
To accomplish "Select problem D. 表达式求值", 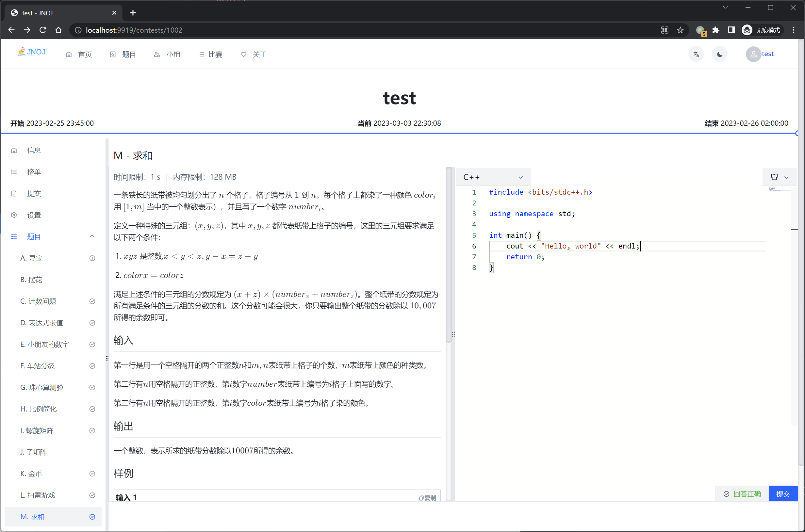I will click(x=53, y=323).
